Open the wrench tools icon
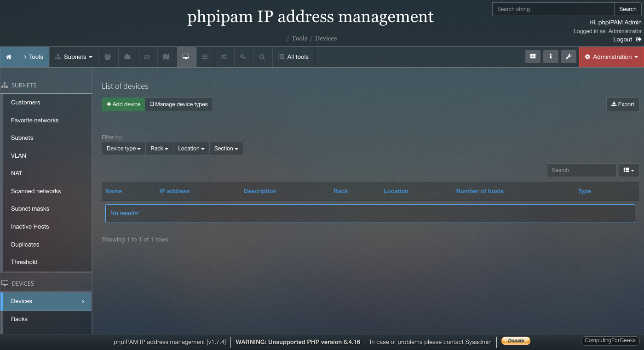 (569, 57)
